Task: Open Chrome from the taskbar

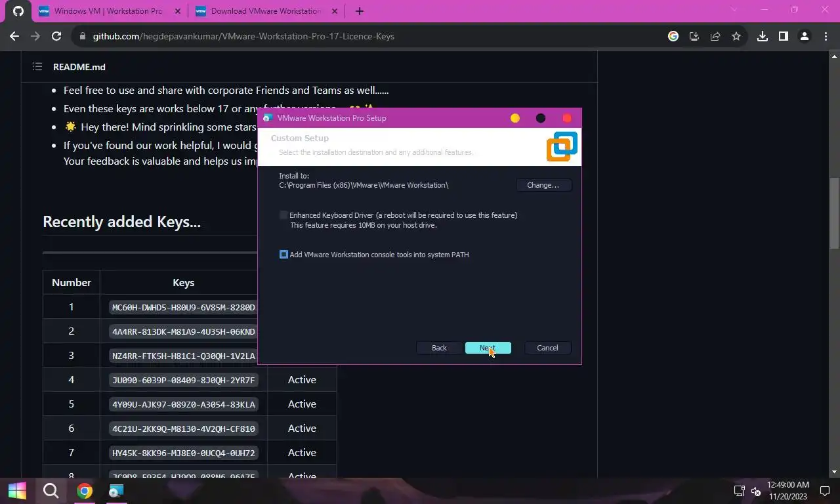Action: click(x=84, y=490)
